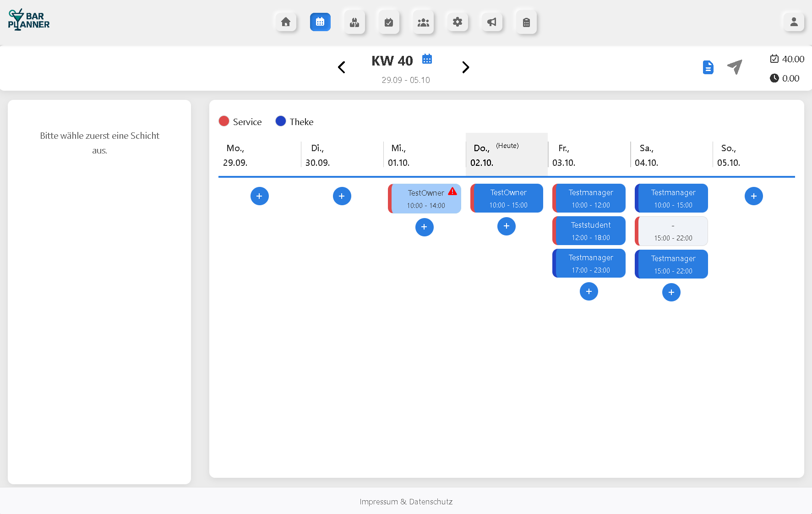Image resolution: width=812 pixels, height=514 pixels.
Task: Open the announcements megaphone icon
Action: [x=491, y=22]
